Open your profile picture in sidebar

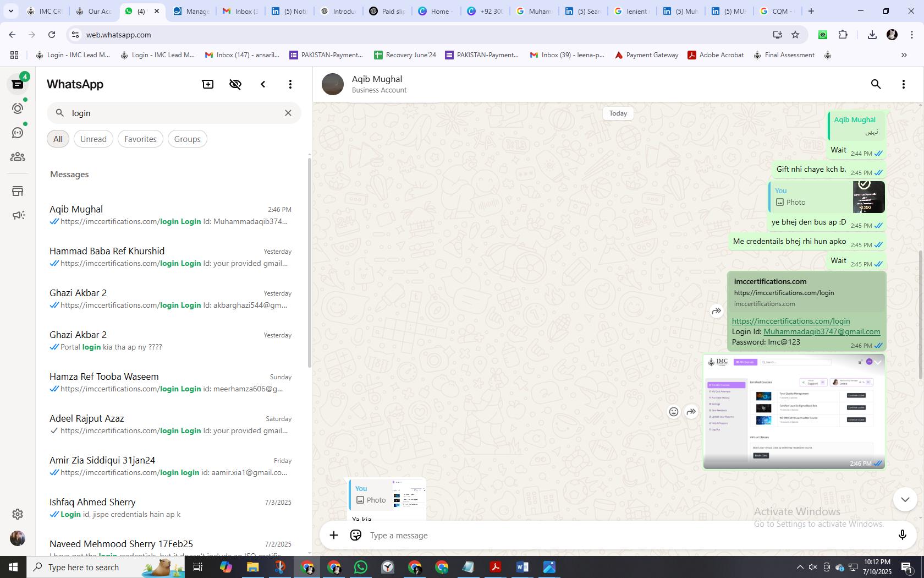18,538
